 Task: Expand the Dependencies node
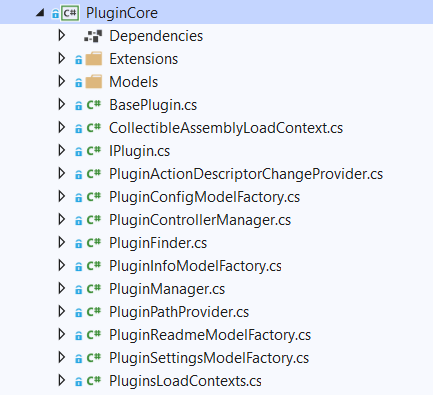coord(62,35)
